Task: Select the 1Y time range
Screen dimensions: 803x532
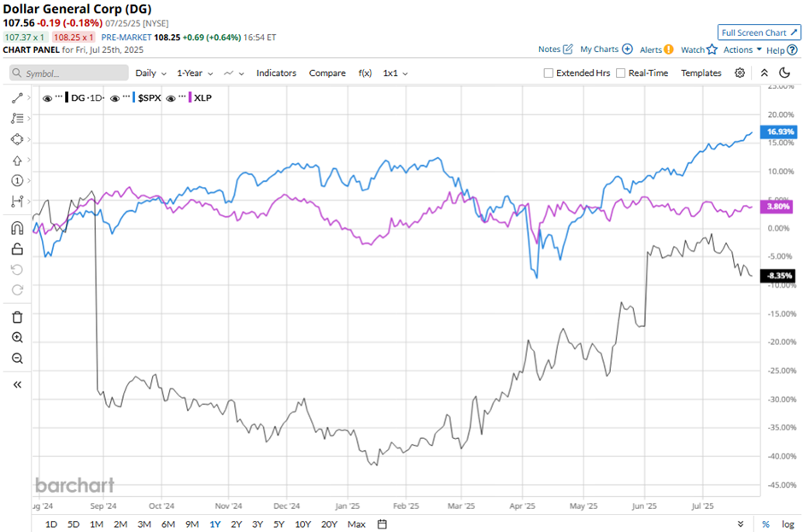Action: [x=215, y=524]
